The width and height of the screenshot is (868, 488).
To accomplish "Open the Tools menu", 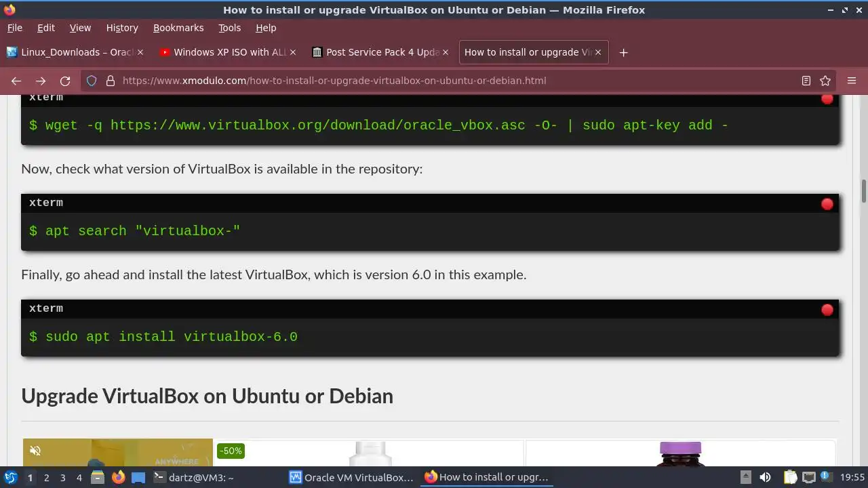I will pos(229,28).
